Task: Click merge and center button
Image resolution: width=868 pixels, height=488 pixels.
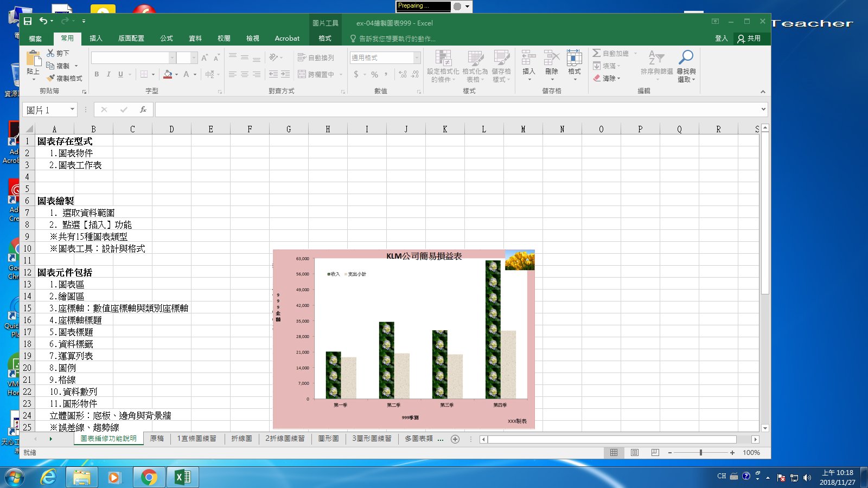Action: tap(316, 74)
